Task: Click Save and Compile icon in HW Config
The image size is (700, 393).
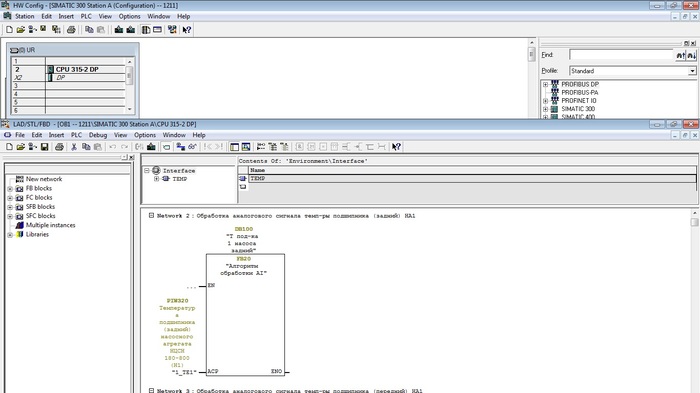Action: pyautogui.click(x=56, y=30)
